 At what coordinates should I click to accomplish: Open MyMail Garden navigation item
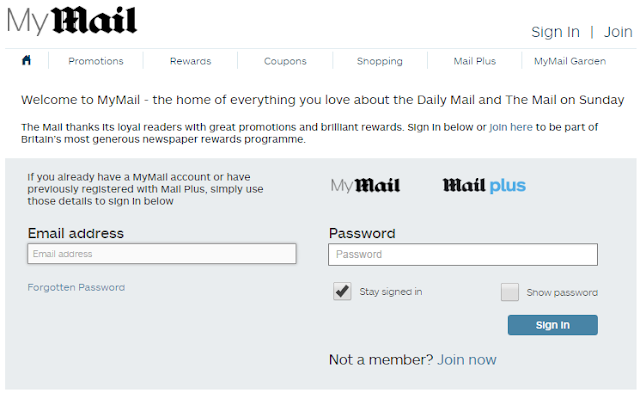(570, 61)
